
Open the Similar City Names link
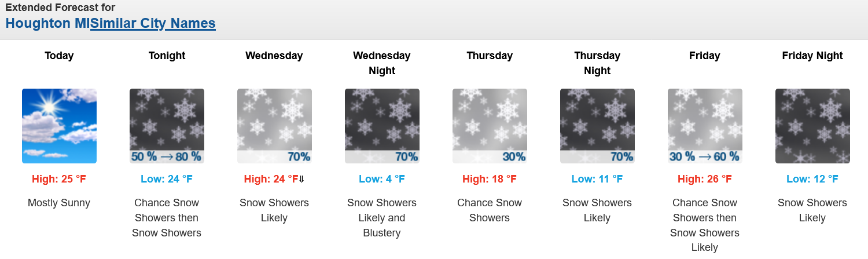point(153,24)
